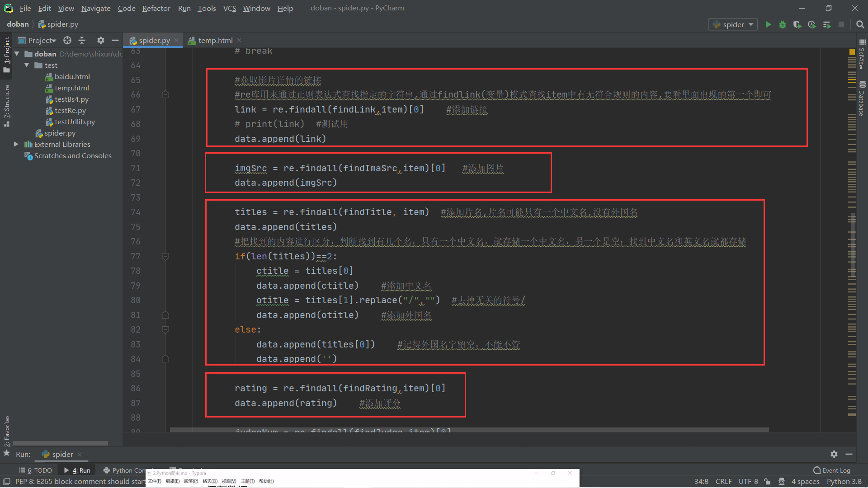Open testUrllib.py in project tree
This screenshot has height=488, width=868.
point(75,122)
